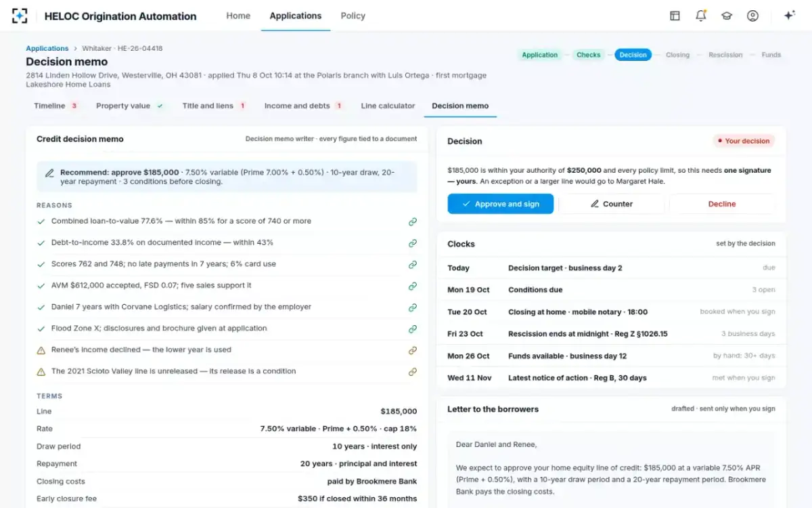Click the Decline button
Screen dimensions: 812x508
[722, 204]
